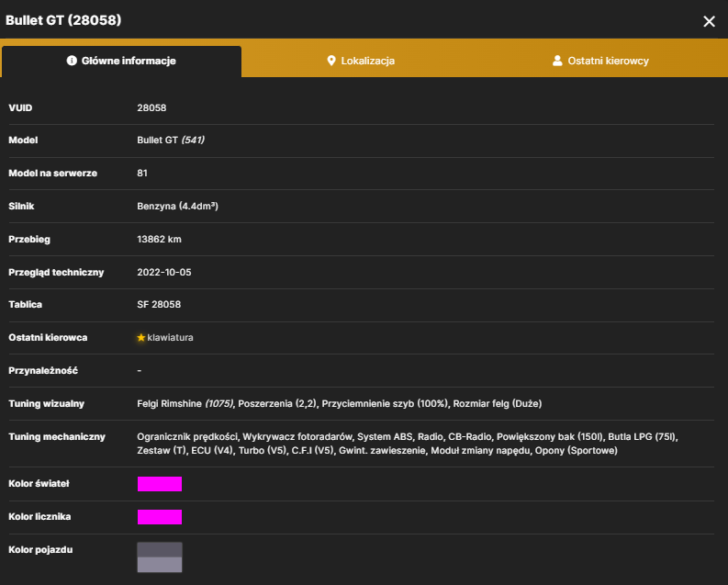Click the plate value SF 28058
This screenshot has height=585, width=728.
159,305
